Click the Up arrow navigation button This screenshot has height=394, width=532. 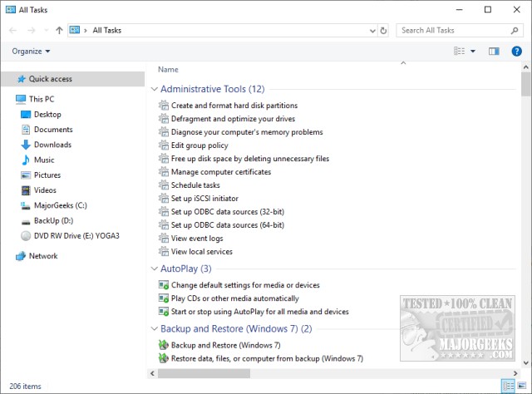59,30
